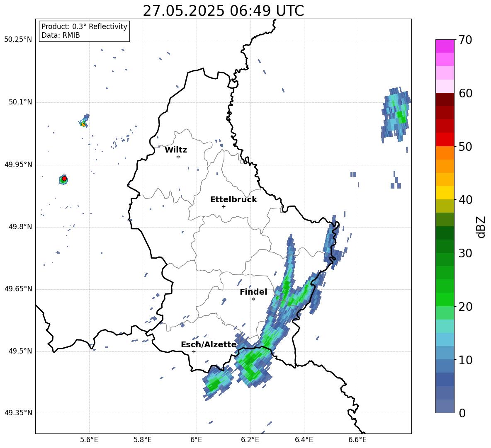Click the "Product: 0.3° Reflectivity" legend line
491x448 pixels.
click(84, 26)
